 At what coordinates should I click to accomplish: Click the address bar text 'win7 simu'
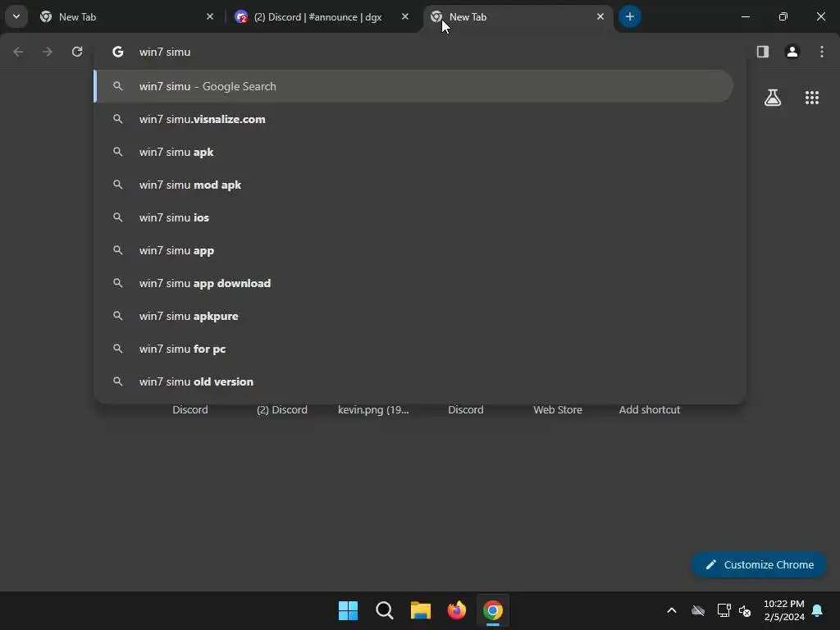pyautogui.click(x=164, y=52)
